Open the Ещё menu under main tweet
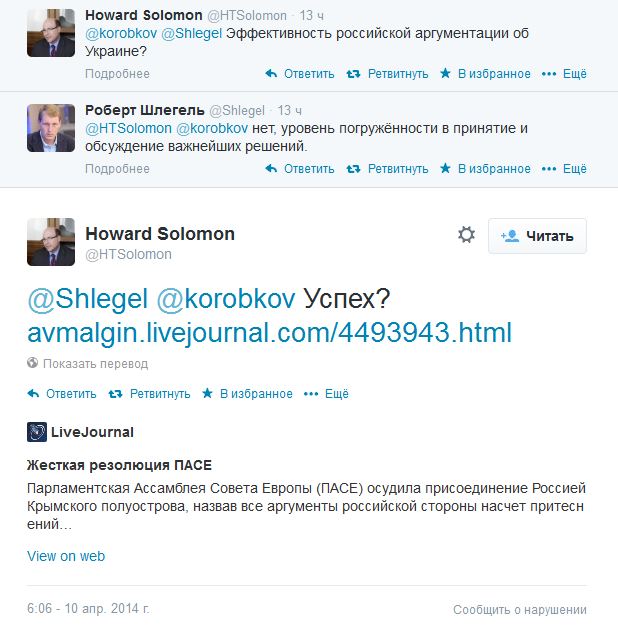The height and width of the screenshot is (630, 618). (x=329, y=394)
